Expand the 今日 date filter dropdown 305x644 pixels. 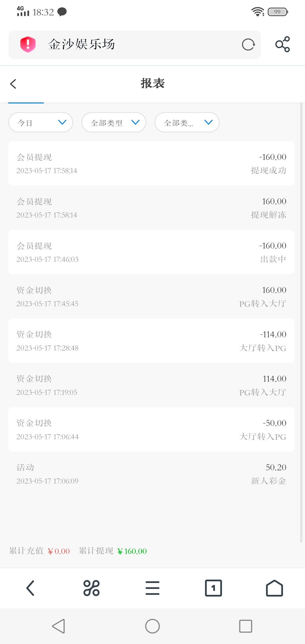point(41,122)
